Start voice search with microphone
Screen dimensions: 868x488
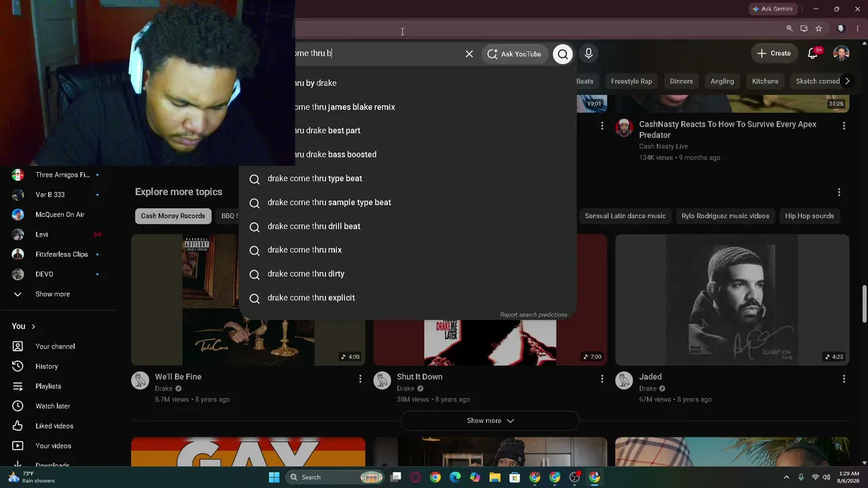(589, 54)
